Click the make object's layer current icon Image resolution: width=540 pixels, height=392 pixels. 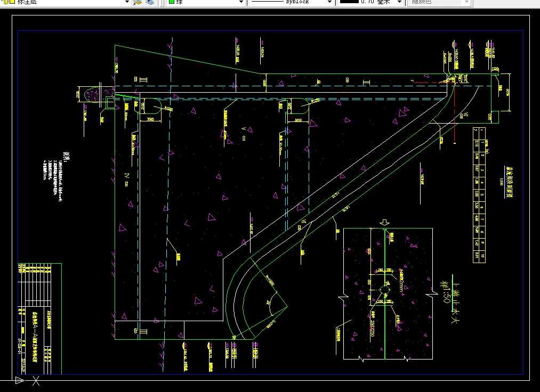pos(138,2)
